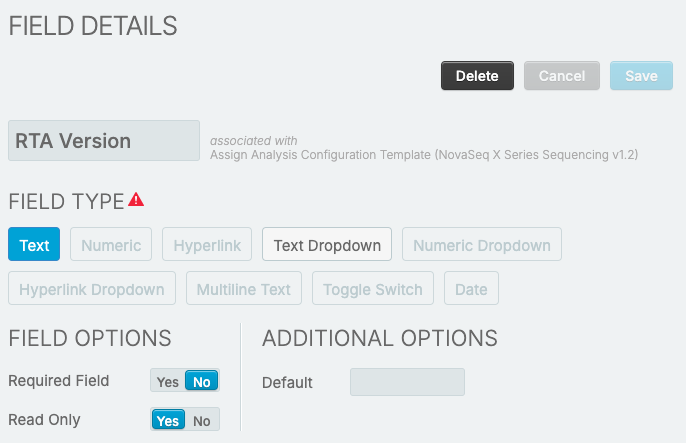
Task: Select the Numeric Dropdown field type
Action: 482,245
